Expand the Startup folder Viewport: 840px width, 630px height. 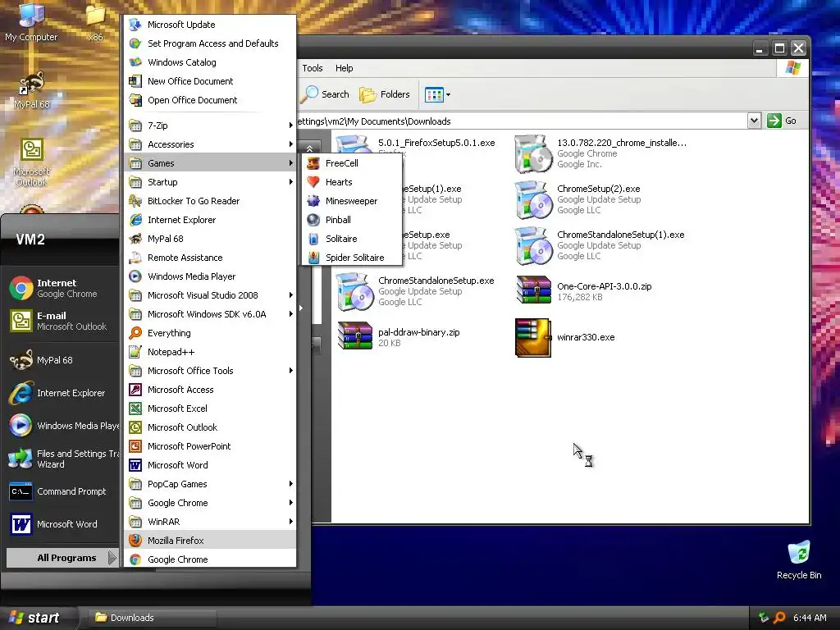(x=210, y=182)
